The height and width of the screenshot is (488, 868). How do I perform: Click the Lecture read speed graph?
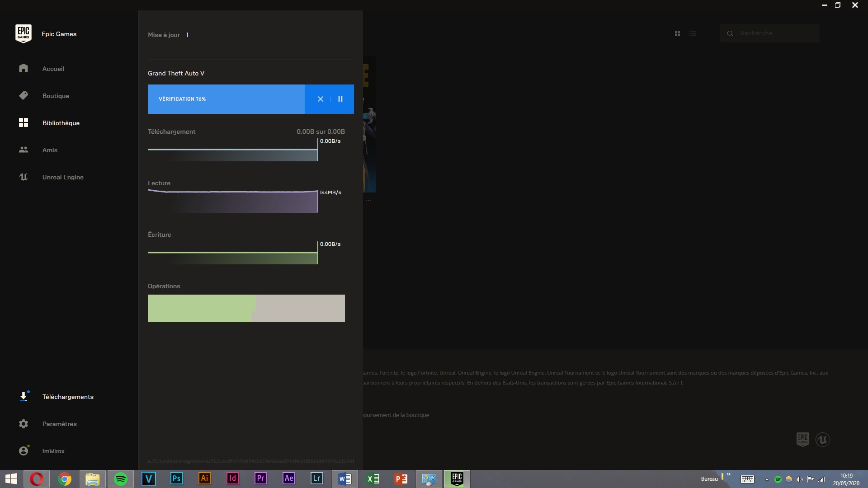point(233,202)
